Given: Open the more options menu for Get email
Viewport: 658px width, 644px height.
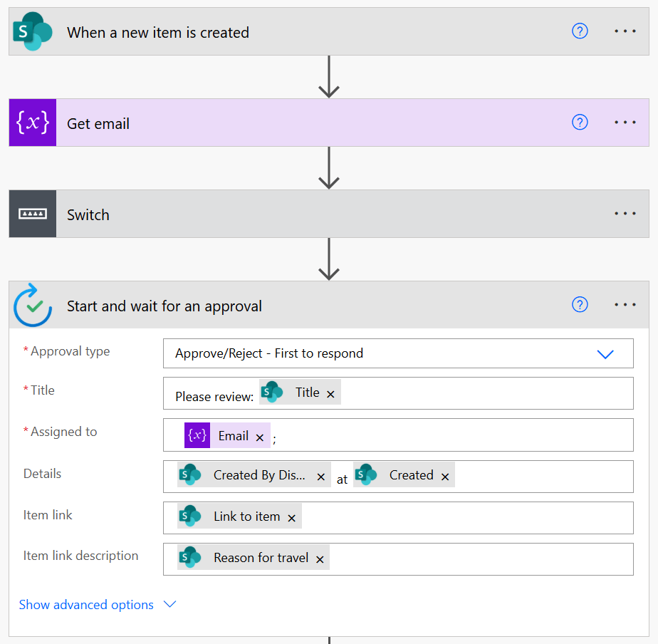Looking at the screenshot, I should point(625,123).
